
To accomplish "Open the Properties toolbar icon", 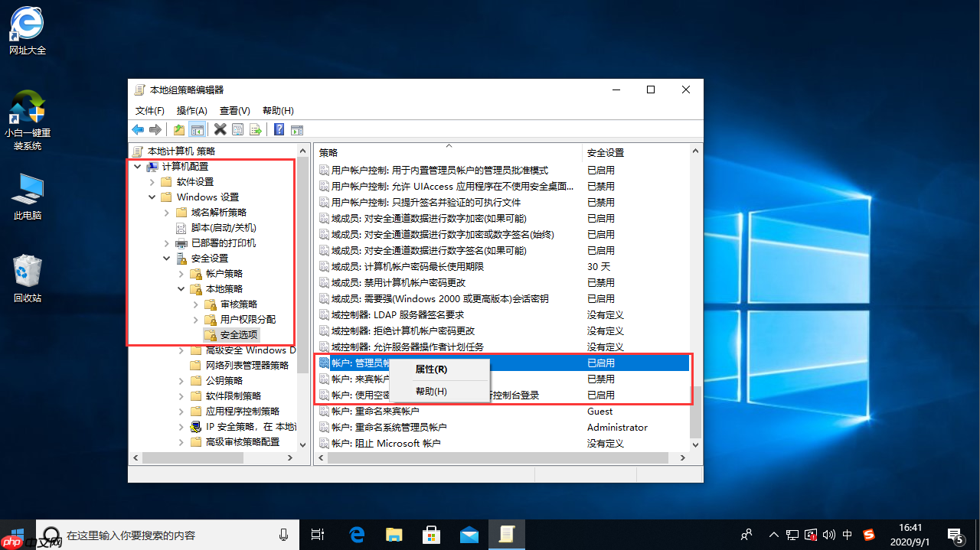I will 238,129.
